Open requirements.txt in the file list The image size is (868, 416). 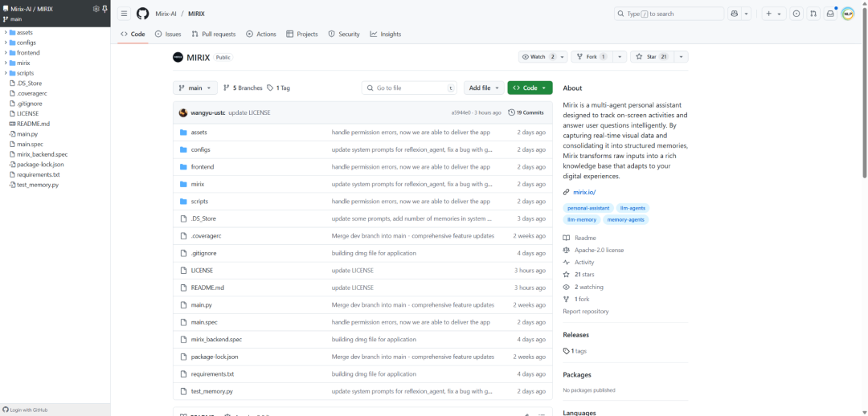[x=212, y=374]
